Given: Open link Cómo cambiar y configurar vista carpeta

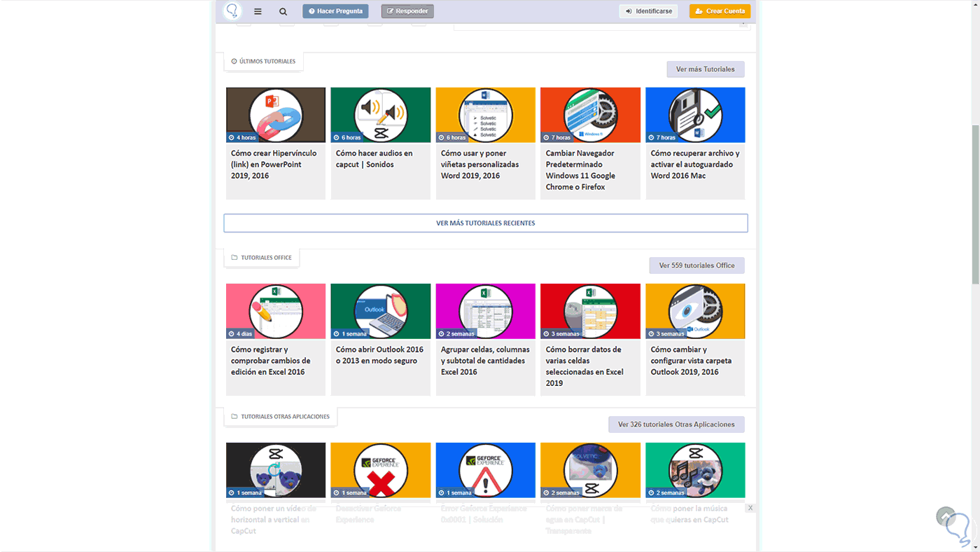Looking at the screenshot, I should (x=692, y=361).
